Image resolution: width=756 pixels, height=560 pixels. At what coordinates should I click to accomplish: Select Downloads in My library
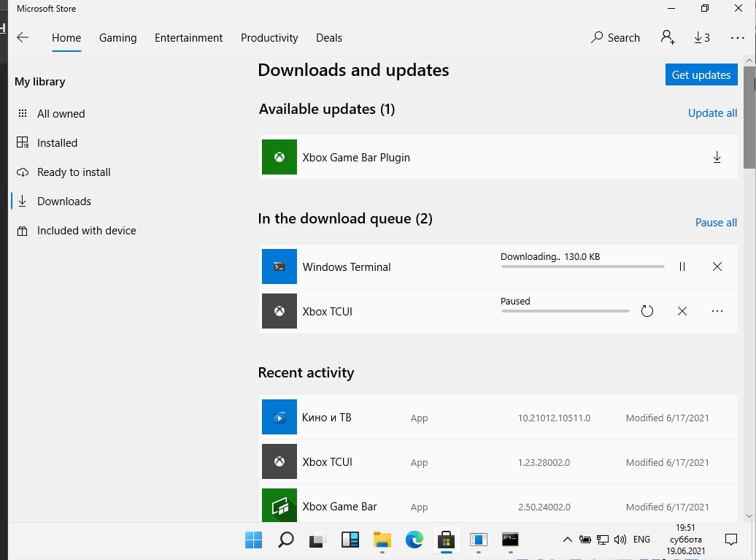click(x=63, y=201)
